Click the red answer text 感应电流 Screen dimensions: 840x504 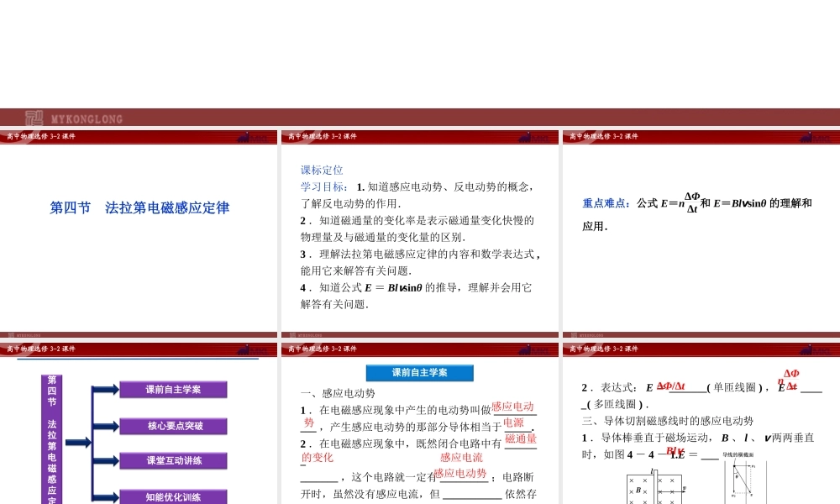coord(461,457)
